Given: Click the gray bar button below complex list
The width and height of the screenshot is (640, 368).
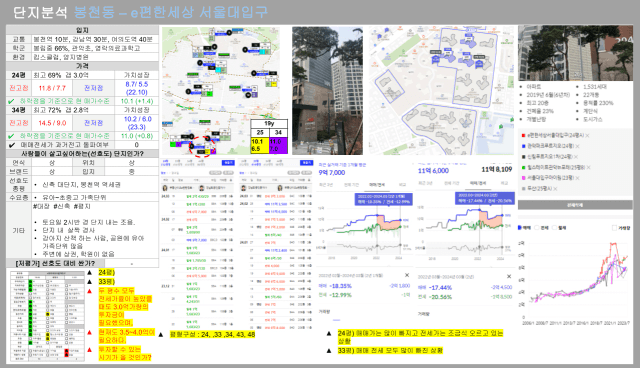Looking at the screenshot, I should (x=575, y=205).
